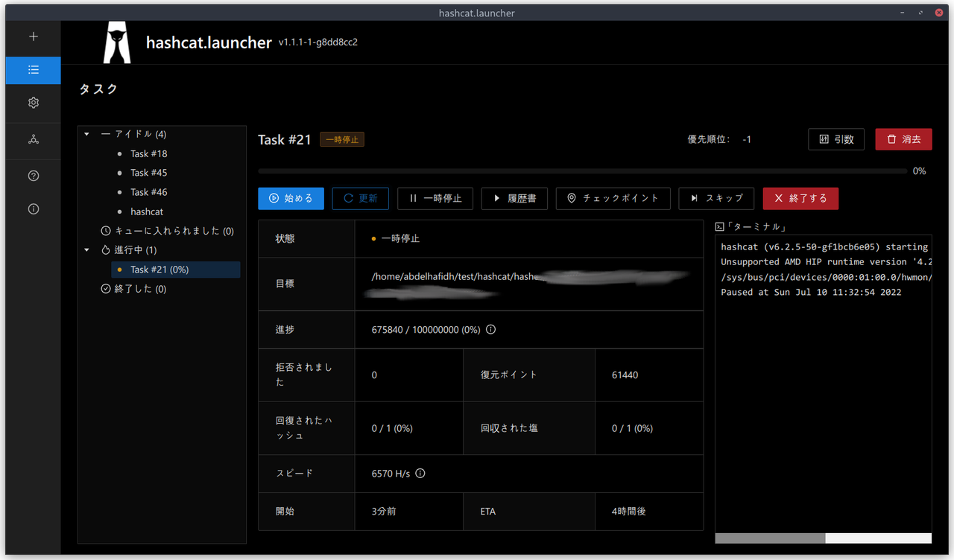The height and width of the screenshot is (560, 954).
Task: Click the 更新 refresh button
Action: (360, 198)
